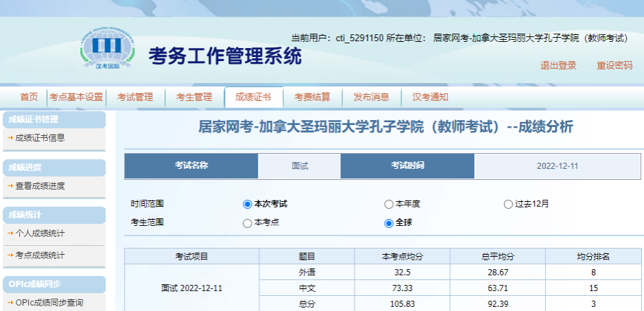644x311 pixels.
Task: Open the 发布消息 tab
Action: coord(371,97)
